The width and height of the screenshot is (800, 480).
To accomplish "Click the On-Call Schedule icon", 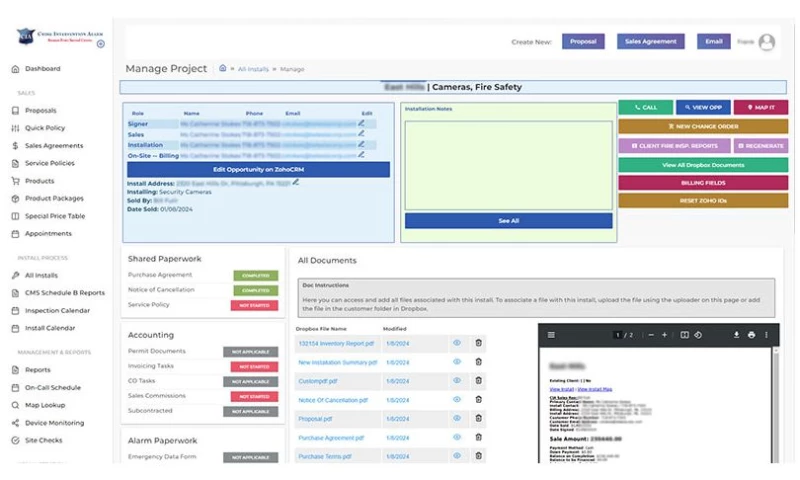I will click(x=15, y=388).
